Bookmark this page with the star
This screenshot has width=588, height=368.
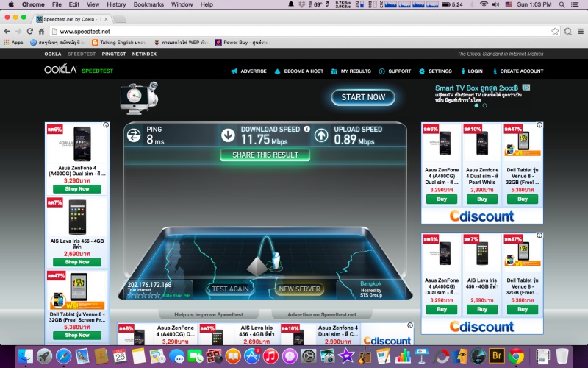tap(555, 32)
